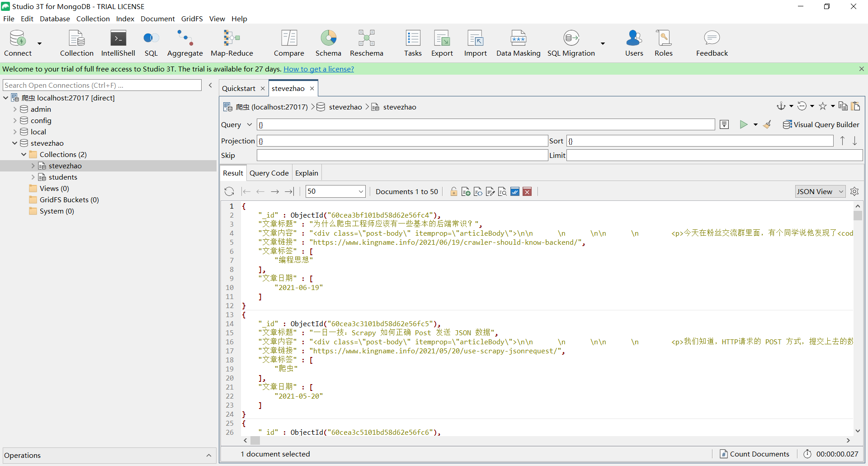Open the SQL query tool
The height and width of the screenshot is (466, 868).
click(151, 43)
